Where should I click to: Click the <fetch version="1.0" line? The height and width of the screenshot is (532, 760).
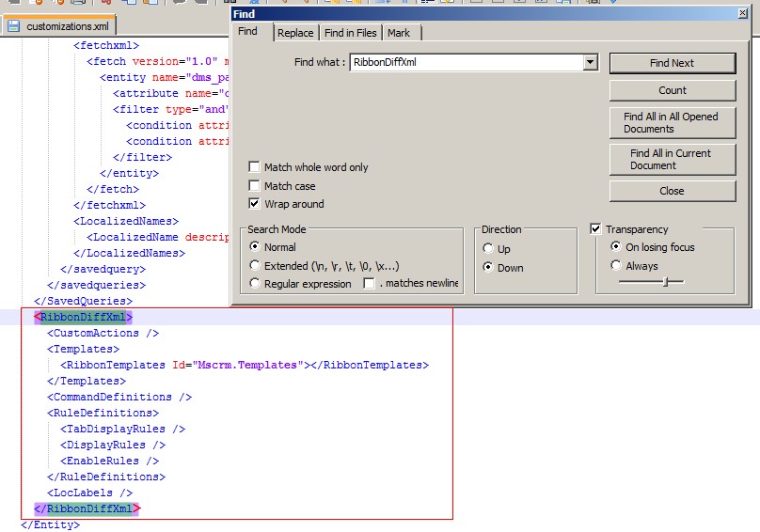[157, 61]
